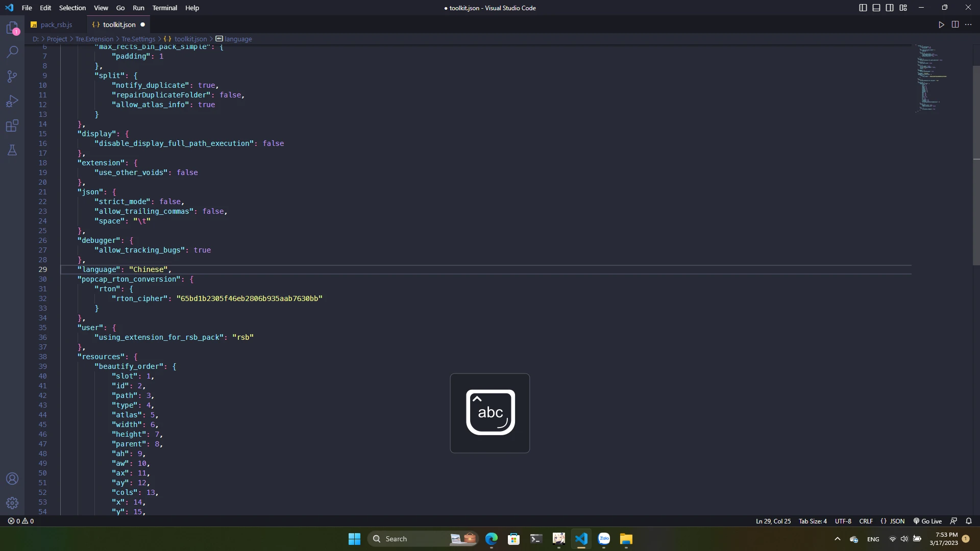Open the Manage gear menu

coord(12,503)
